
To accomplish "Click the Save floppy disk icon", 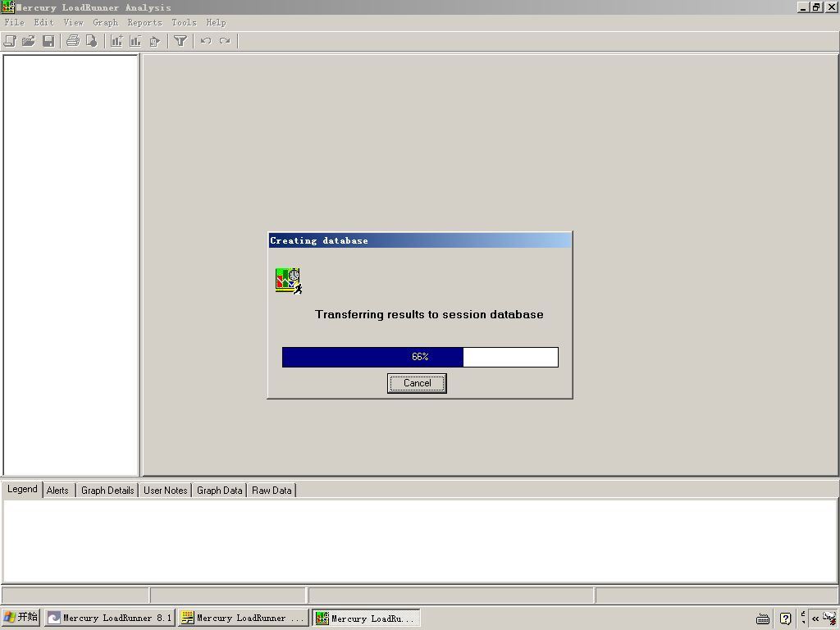I will pos(48,41).
